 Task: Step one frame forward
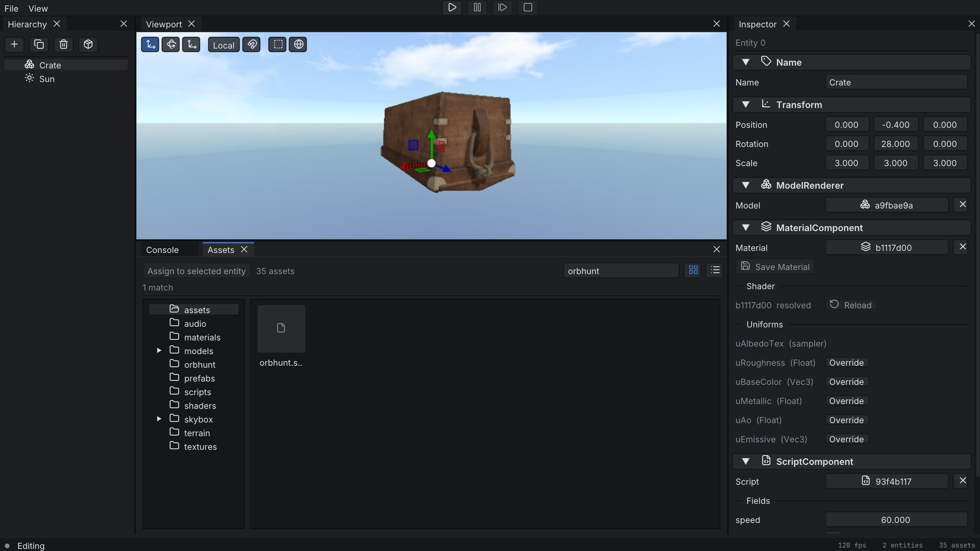click(503, 8)
